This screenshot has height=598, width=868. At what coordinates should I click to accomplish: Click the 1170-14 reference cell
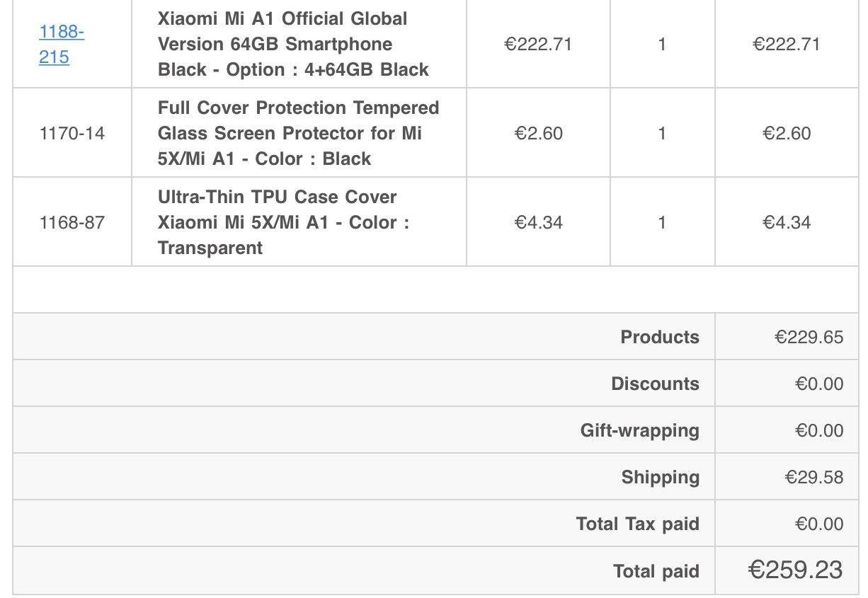click(72, 133)
